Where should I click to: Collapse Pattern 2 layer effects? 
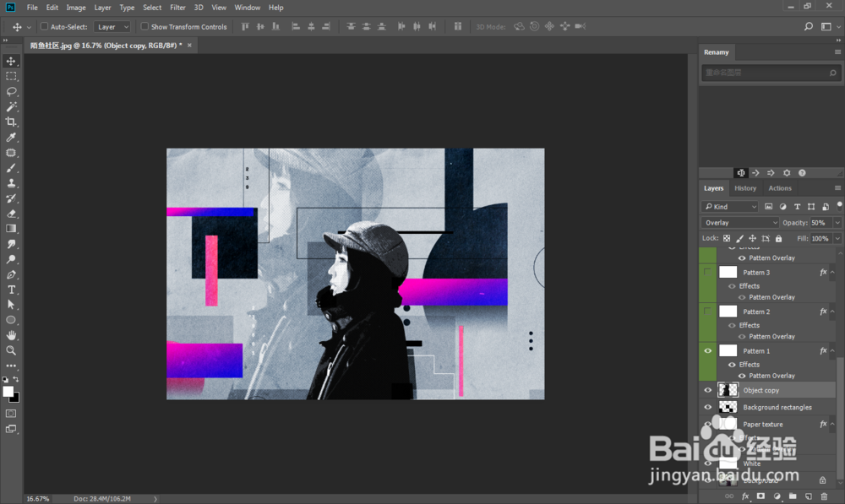(x=832, y=312)
